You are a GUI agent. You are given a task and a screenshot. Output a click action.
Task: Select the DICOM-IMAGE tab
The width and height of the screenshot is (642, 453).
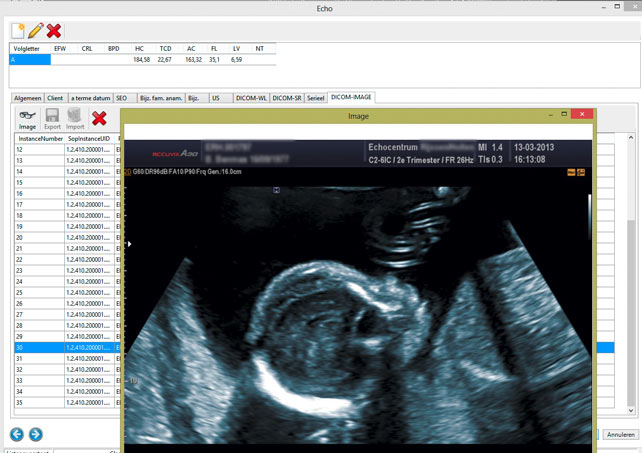pos(351,97)
